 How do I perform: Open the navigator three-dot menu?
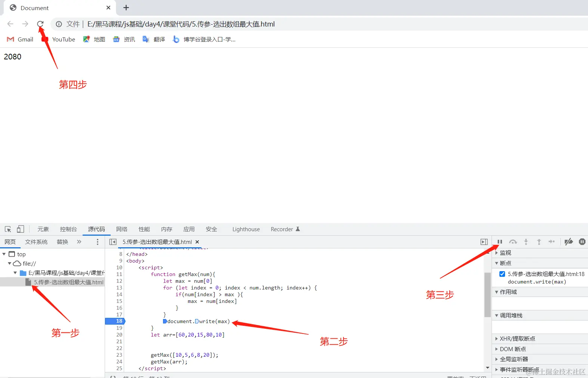(x=98, y=242)
